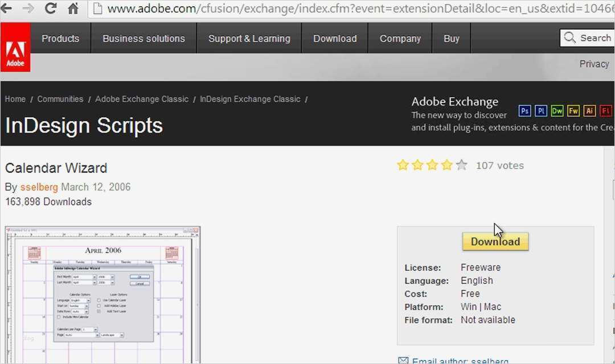
Task: Open author sselberg profile link
Action: click(39, 187)
